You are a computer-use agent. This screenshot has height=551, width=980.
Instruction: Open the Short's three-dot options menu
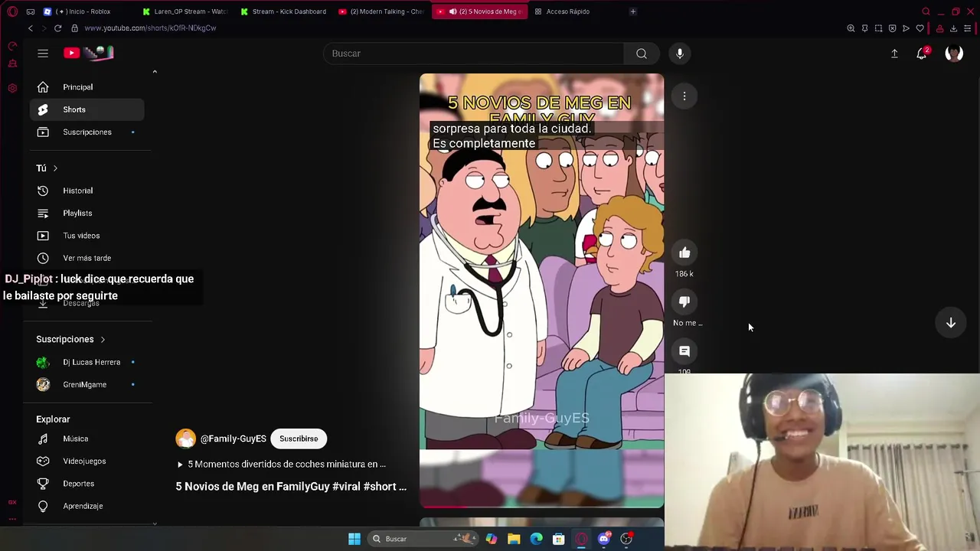[x=684, y=96]
